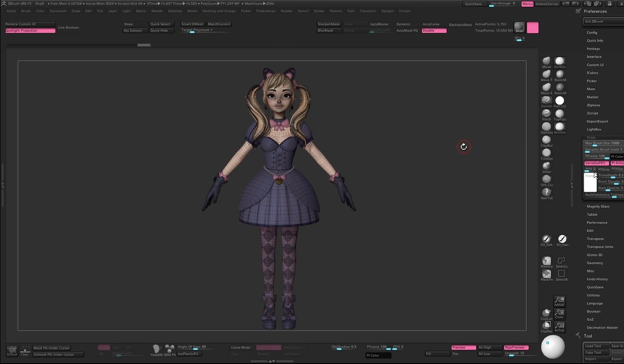Click the Quick Select button
Image resolution: width=624 pixels, height=364 pixels.
coord(160,24)
